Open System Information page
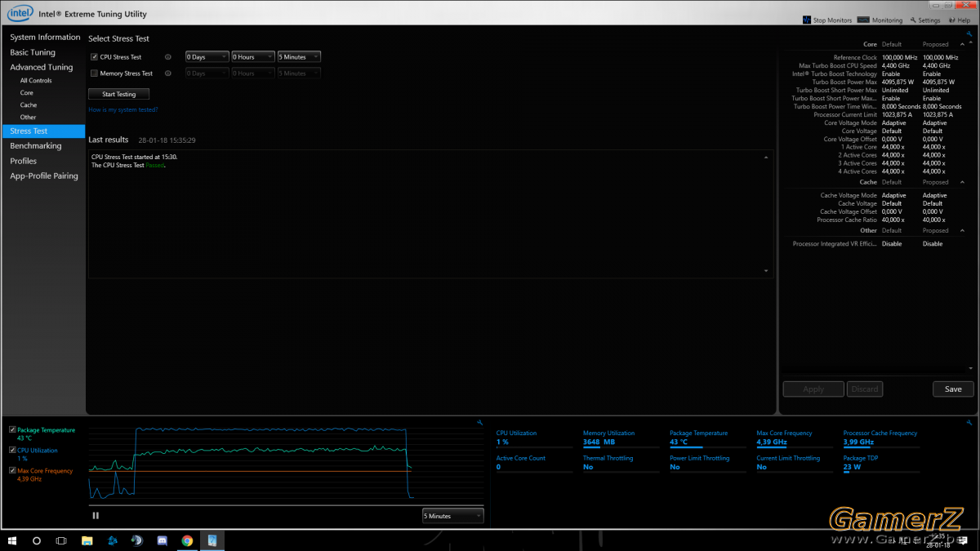The image size is (980, 551). point(45,38)
